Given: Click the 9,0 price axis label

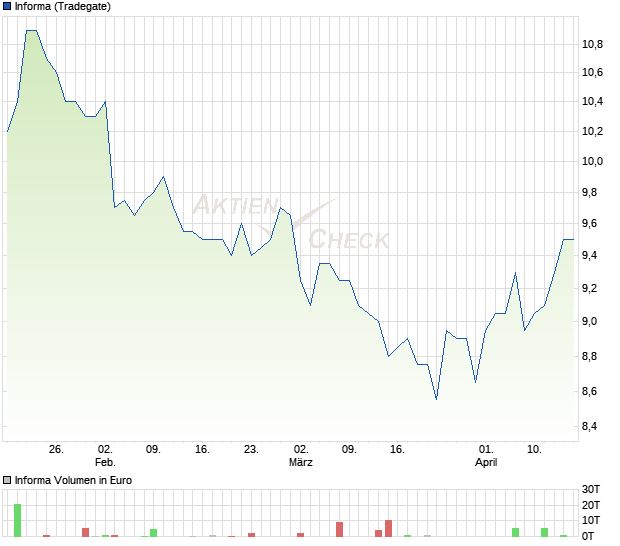Looking at the screenshot, I should pyautogui.click(x=590, y=321).
